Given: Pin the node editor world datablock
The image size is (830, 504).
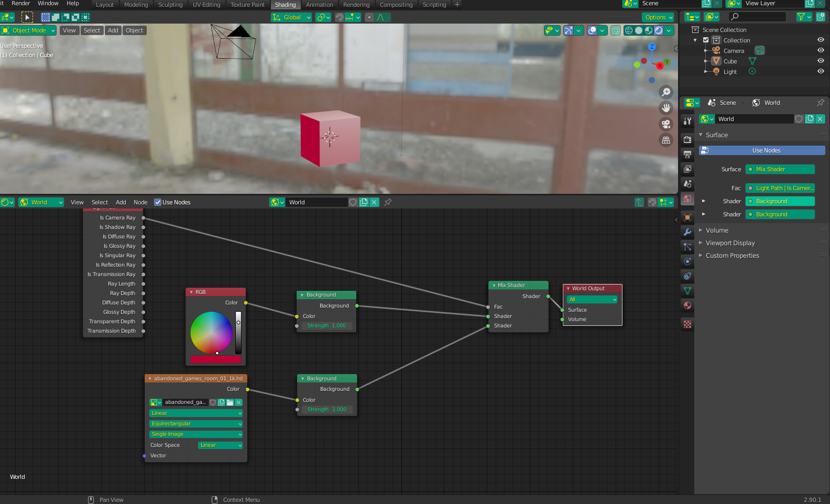Looking at the screenshot, I should pyautogui.click(x=388, y=202).
